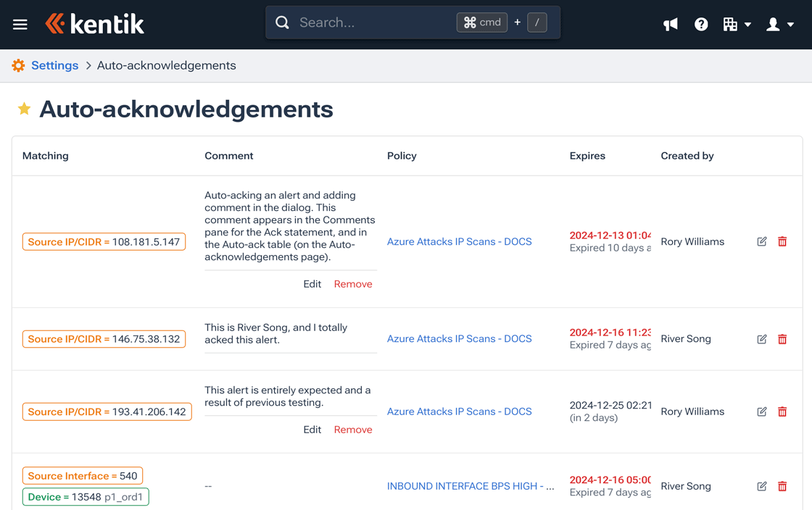Click the Expires column header
This screenshot has width=812, height=510.
(587, 156)
